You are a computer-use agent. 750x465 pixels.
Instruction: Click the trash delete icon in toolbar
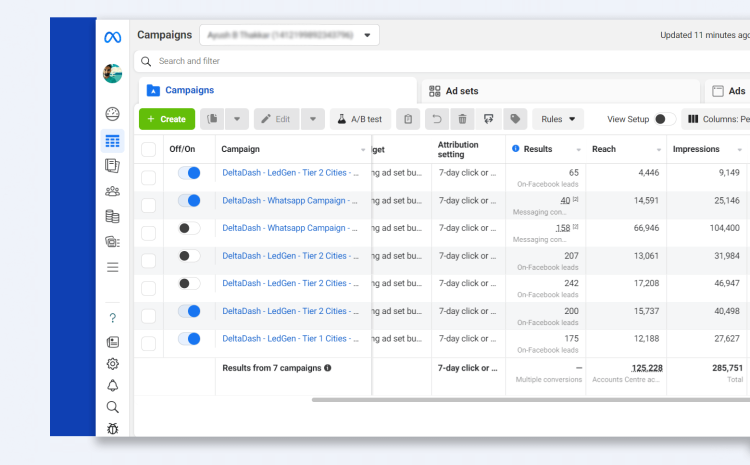(x=461, y=119)
